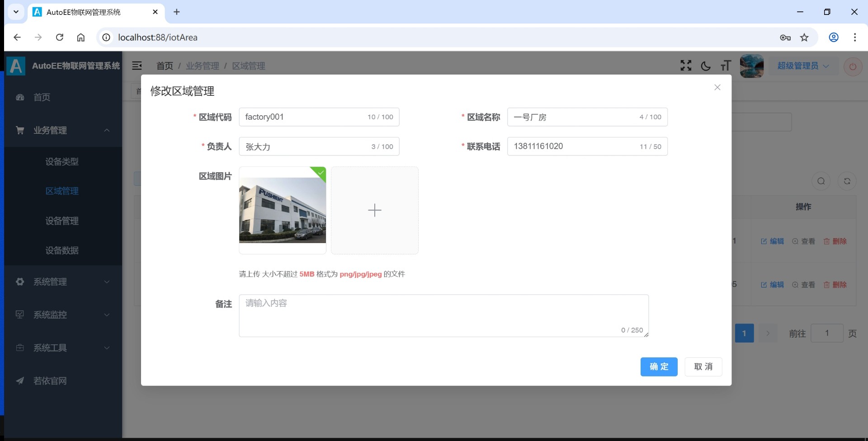Viewport: 868px width, 441px height.
Task: Click the 取消 button
Action: click(703, 366)
